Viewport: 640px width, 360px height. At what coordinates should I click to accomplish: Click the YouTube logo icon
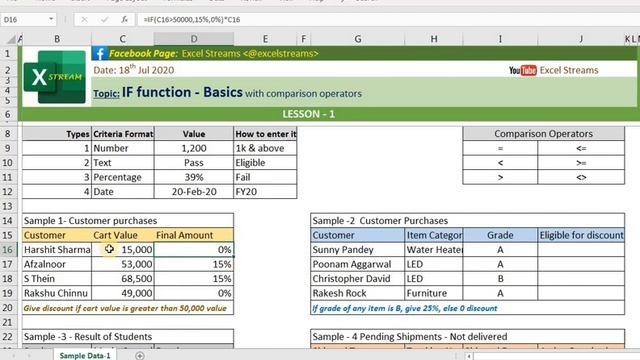click(522, 70)
